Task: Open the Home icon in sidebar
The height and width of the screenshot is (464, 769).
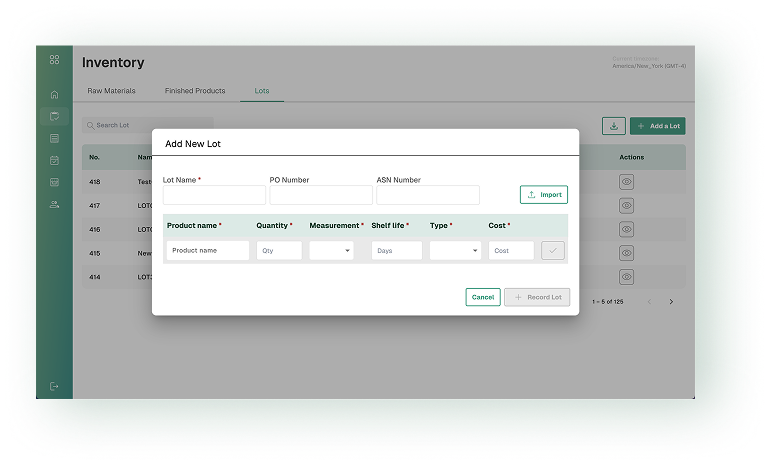Action: click(x=54, y=95)
